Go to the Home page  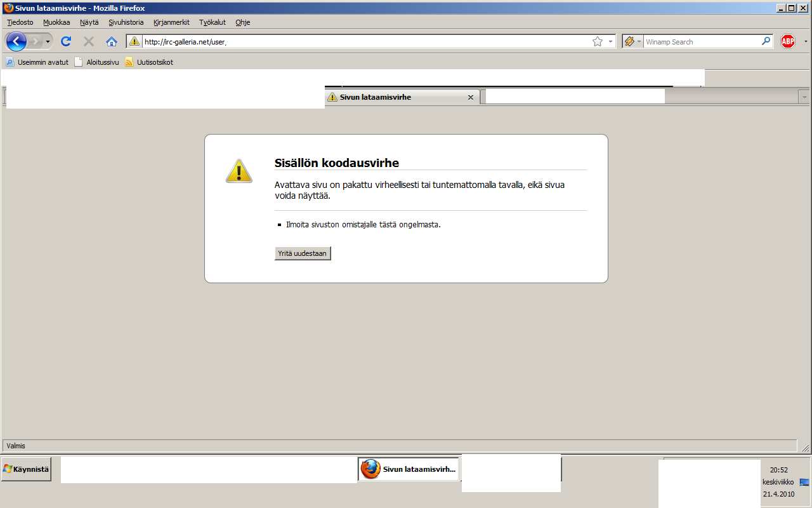click(x=112, y=41)
